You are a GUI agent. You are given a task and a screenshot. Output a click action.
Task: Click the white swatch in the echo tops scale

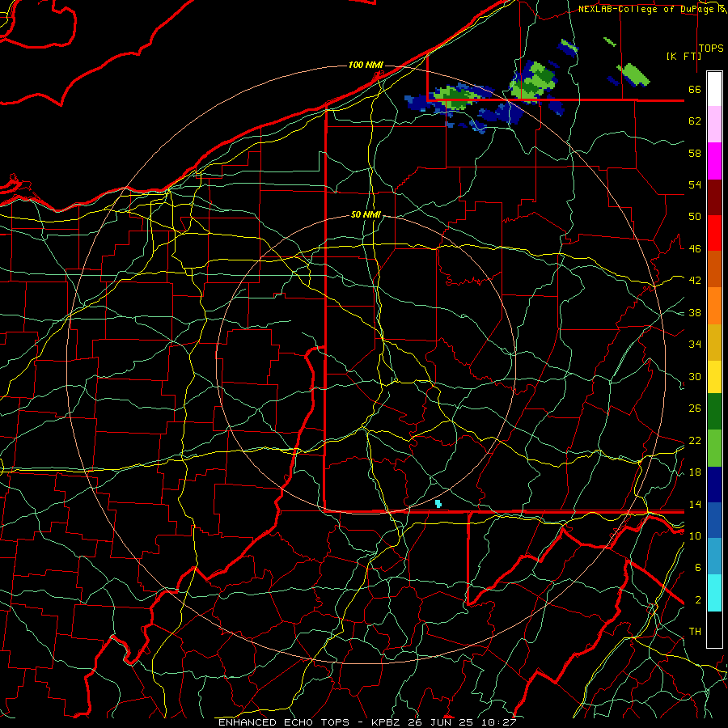[x=714, y=89]
